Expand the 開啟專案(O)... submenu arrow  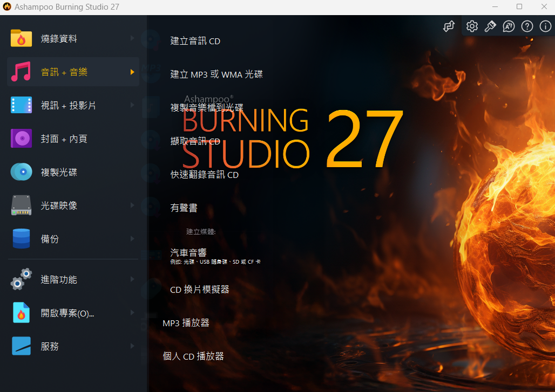click(x=132, y=313)
